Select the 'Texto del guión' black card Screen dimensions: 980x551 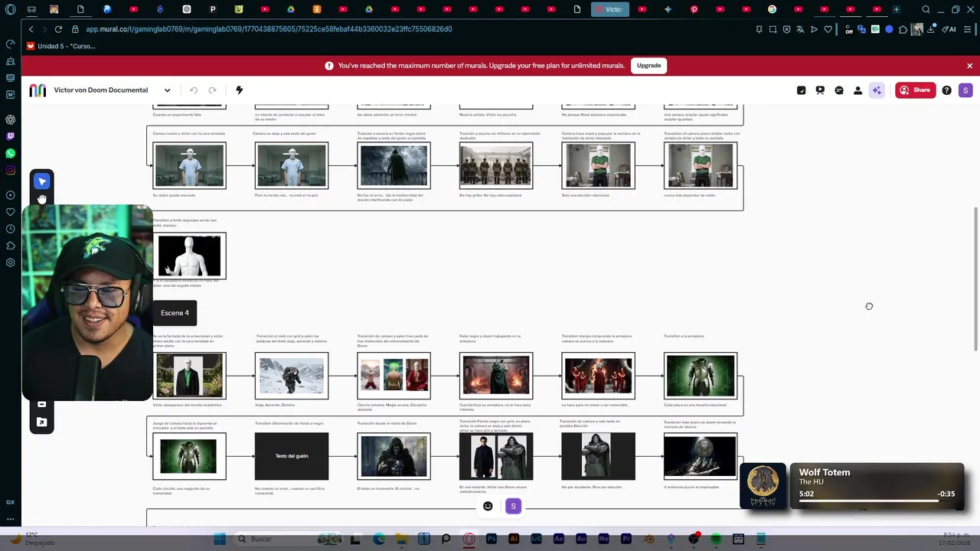[292, 456]
